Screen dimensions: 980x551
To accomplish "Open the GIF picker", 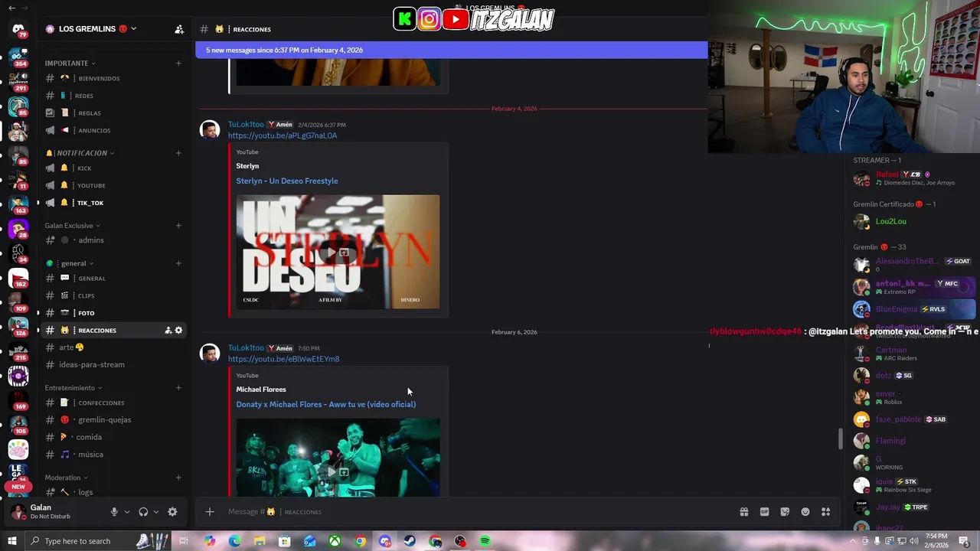I will [x=764, y=512].
